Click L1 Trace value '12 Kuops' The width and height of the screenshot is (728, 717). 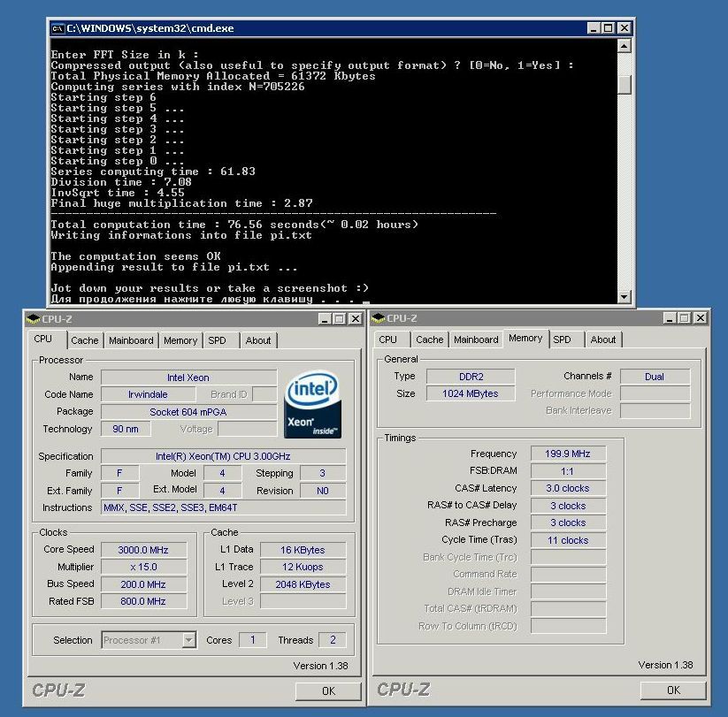tap(303, 567)
